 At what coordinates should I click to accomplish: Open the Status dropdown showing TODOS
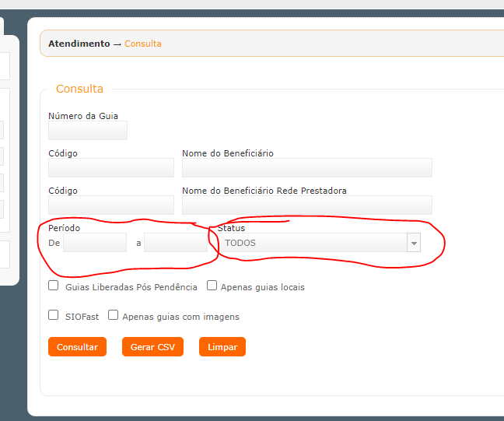(x=319, y=243)
